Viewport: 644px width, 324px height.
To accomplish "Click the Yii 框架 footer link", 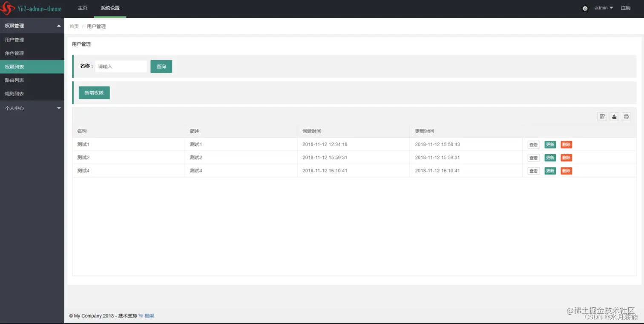I will (x=146, y=316).
